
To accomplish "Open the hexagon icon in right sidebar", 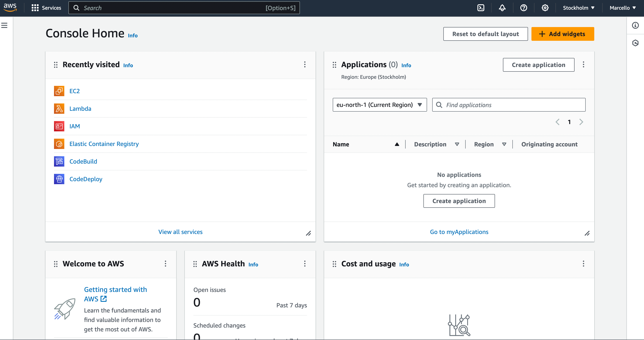I will [635, 43].
